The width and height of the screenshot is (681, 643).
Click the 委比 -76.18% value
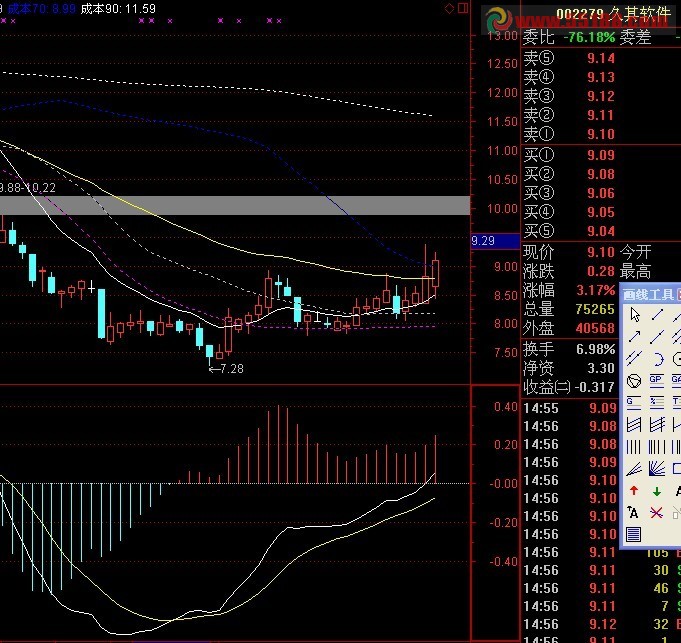[x=589, y=38]
